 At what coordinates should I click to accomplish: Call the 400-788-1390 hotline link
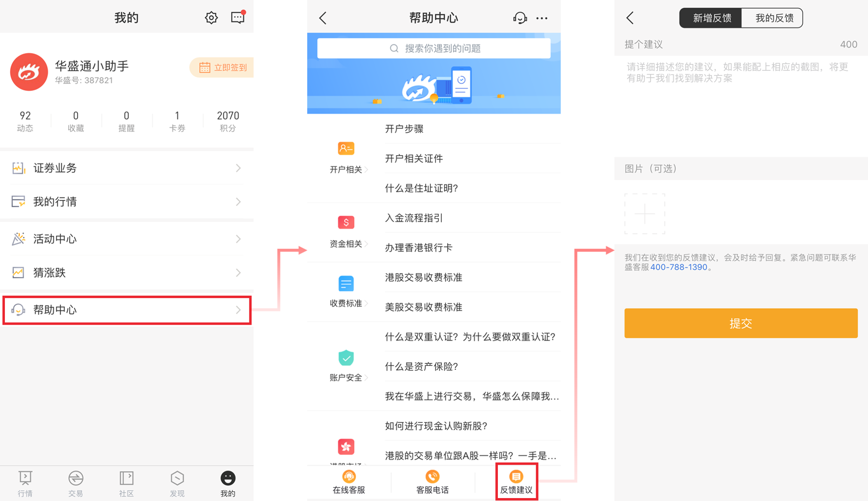(x=678, y=267)
